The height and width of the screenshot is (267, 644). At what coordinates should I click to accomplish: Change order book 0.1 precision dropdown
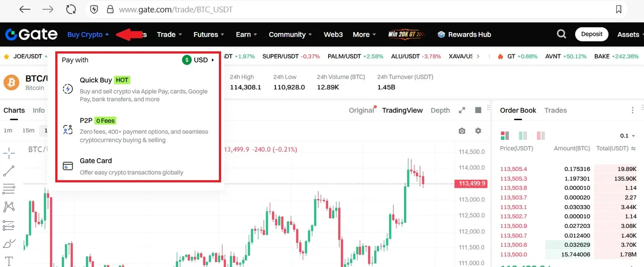[x=627, y=136]
